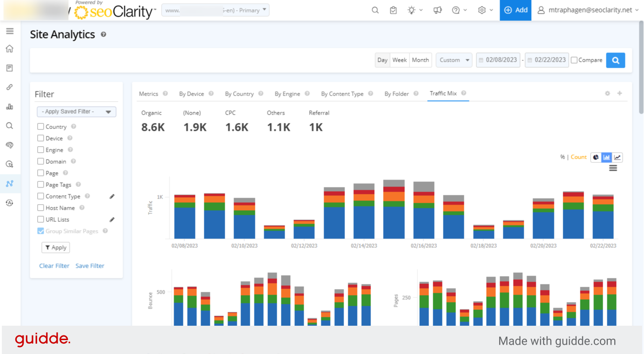644x354 pixels.
Task: Click the lightbulb icon in header
Action: (411, 10)
